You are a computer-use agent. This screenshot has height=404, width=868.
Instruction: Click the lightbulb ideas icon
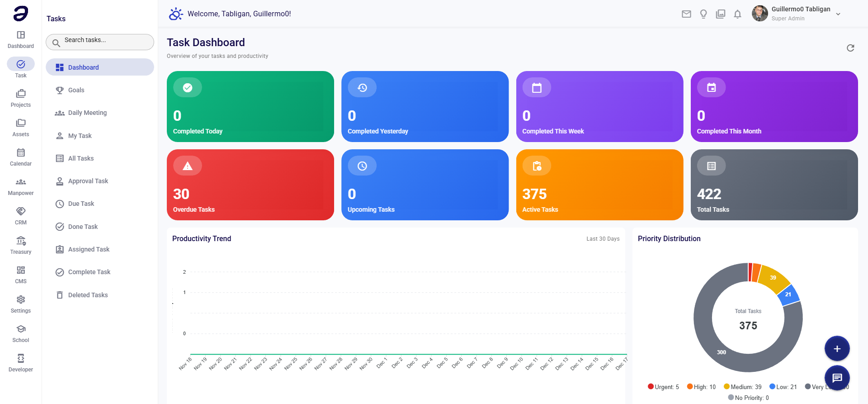[703, 14]
